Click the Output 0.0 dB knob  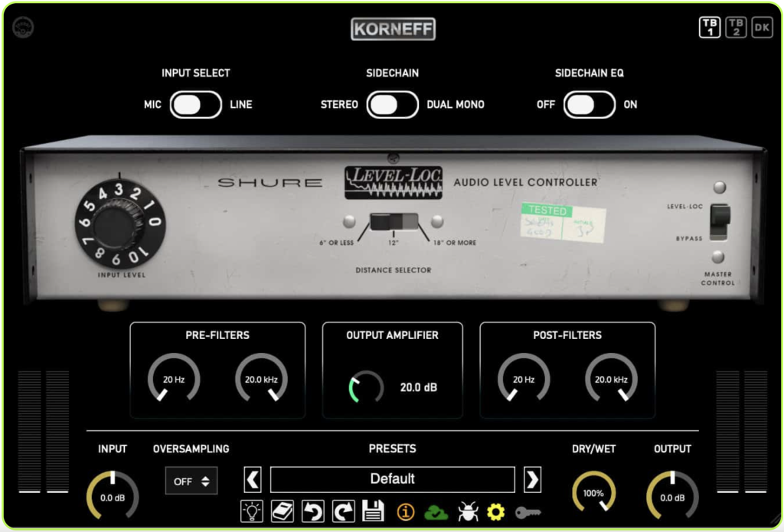pyautogui.click(x=672, y=496)
